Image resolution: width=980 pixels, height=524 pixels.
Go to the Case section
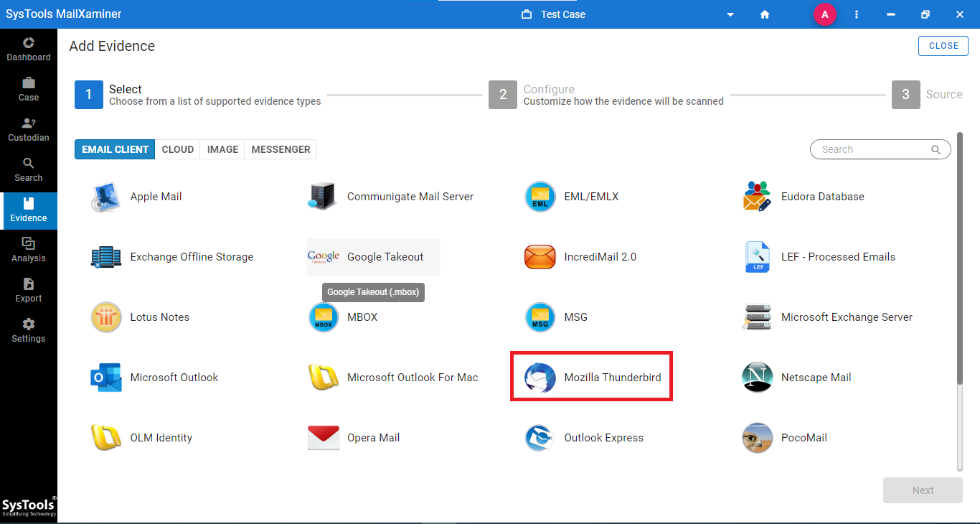29,90
